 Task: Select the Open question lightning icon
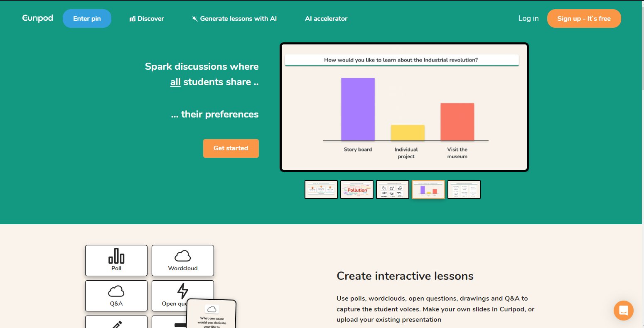point(183,291)
